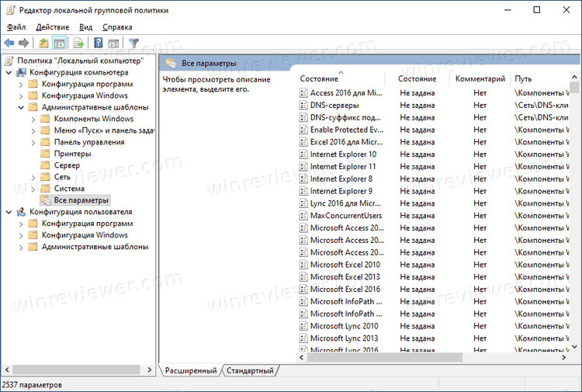Select the Microsoft Lync 2010 row
582x392 pixels.
point(434,326)
